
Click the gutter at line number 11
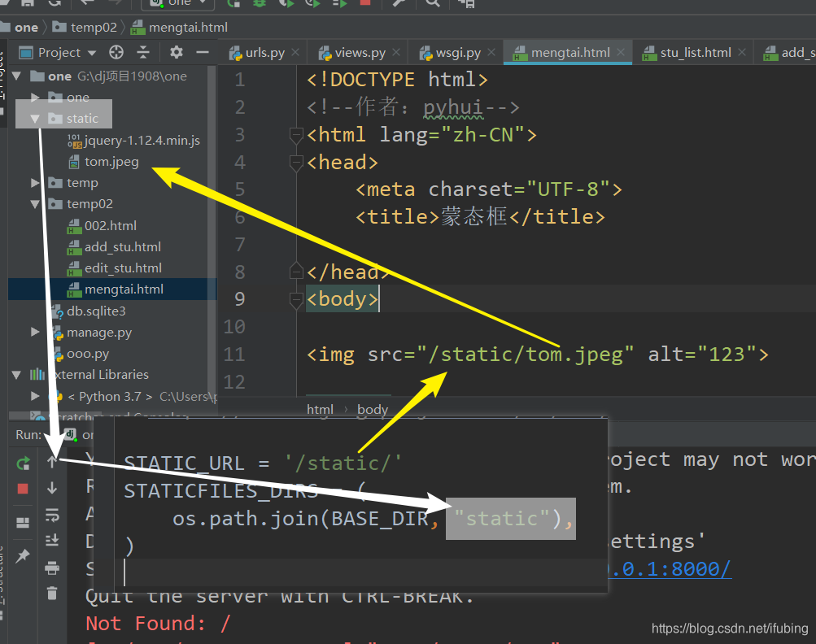(234, 355)
